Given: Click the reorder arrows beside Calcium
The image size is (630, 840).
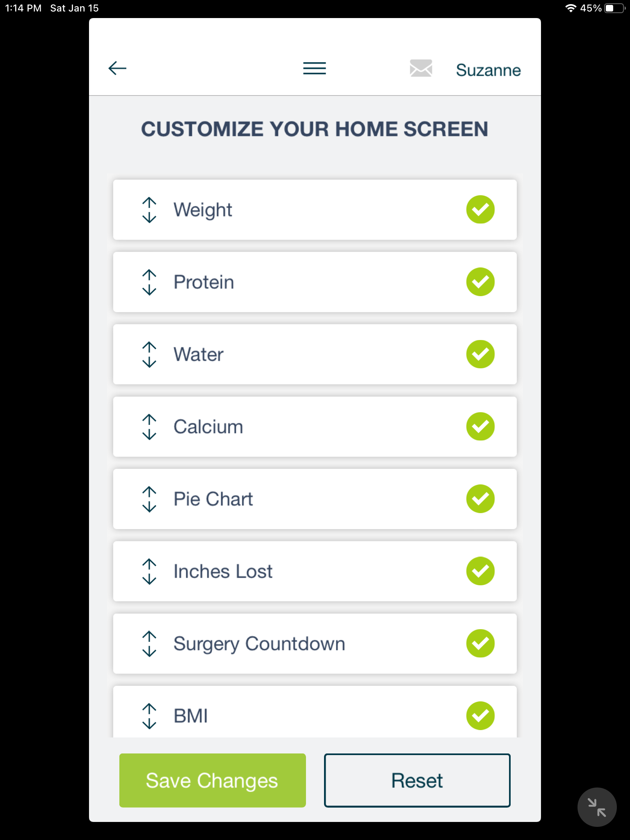Looking at the screenshot, I should [x=149, y=427].
